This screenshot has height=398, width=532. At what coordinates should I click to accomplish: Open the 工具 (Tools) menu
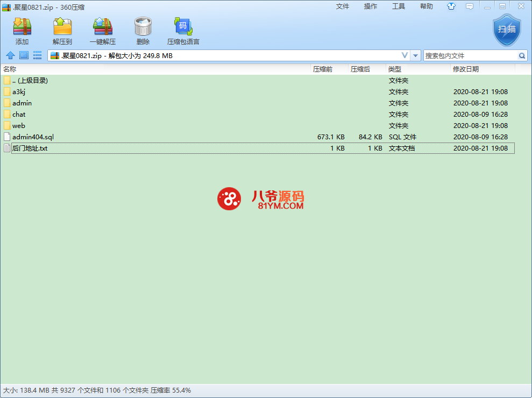point(398,6)
